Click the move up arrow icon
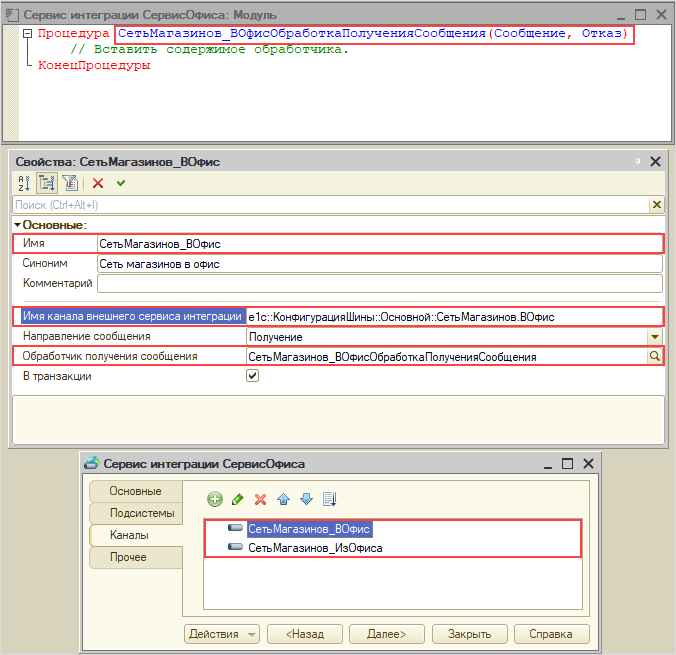Screen dimensions: 676x655 (283, 499)
